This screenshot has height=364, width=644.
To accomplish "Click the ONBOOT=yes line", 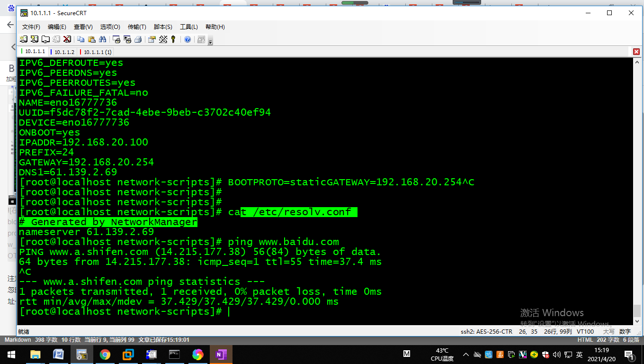I will click(49, 132).
